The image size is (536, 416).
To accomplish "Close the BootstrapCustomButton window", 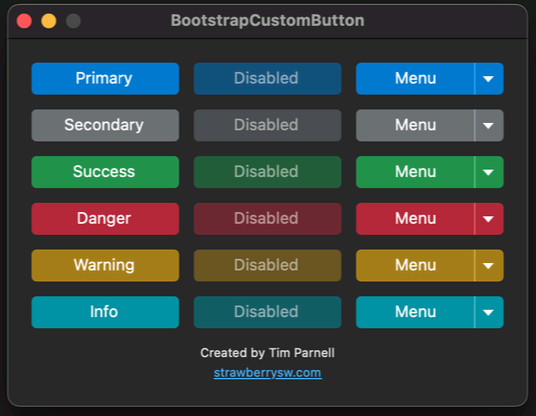I will pyautogui.click(x=24, y=21).
